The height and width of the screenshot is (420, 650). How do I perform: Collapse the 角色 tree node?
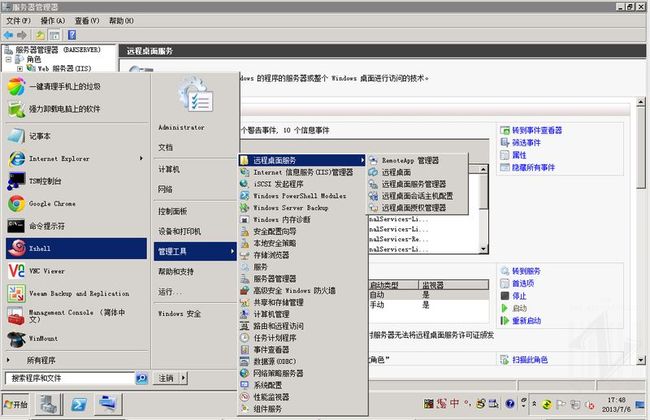[x=8, y=59]
